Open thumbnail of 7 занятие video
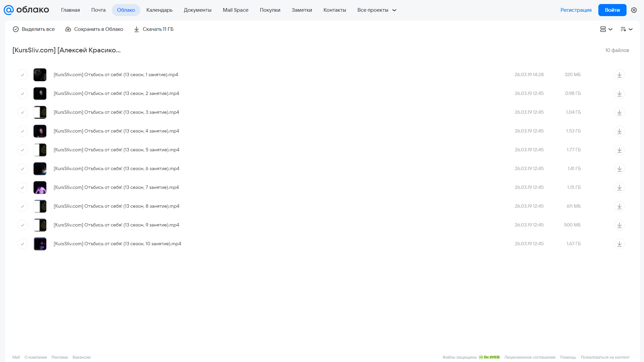Image resolution: width=644 pixels, height=362 pixels. pyautogui.click(x=40, y=188)
